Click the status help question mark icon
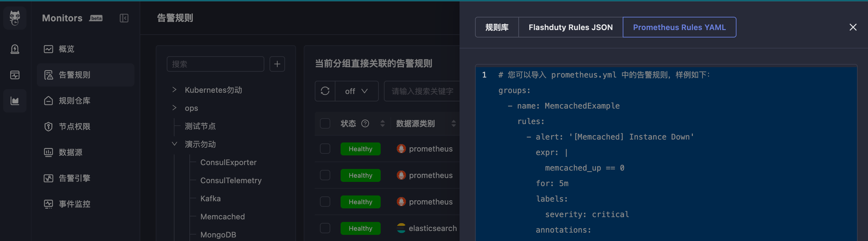This screenshot has height=241, width=868. click(x=365, y=124)
